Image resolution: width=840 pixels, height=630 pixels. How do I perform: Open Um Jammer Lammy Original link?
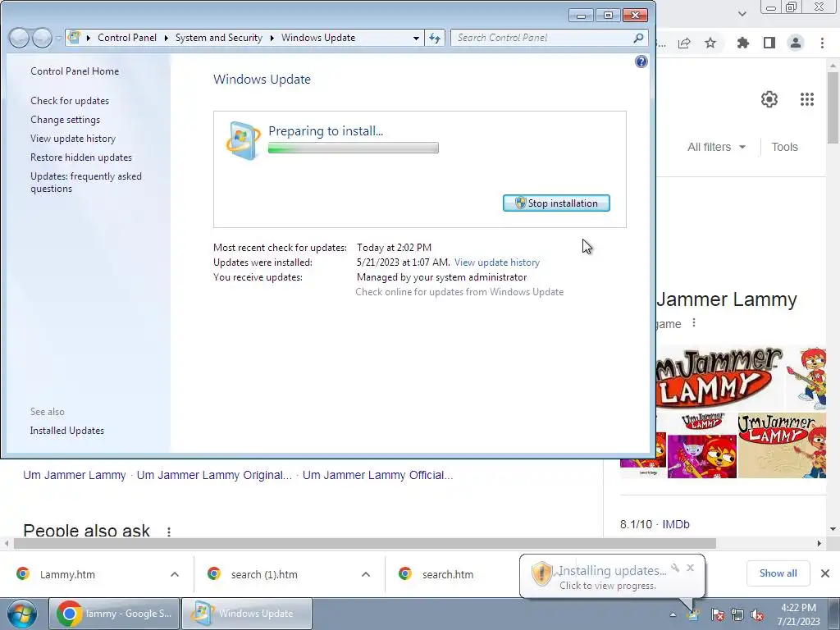tap(214, 475)
